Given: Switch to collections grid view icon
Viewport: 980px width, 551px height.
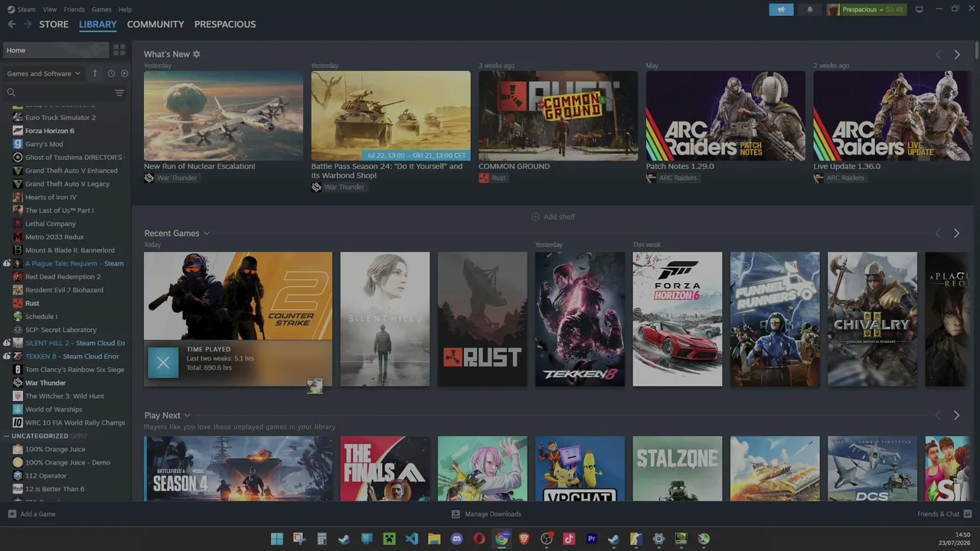Looking at the screenshot, I should (119, 50).
